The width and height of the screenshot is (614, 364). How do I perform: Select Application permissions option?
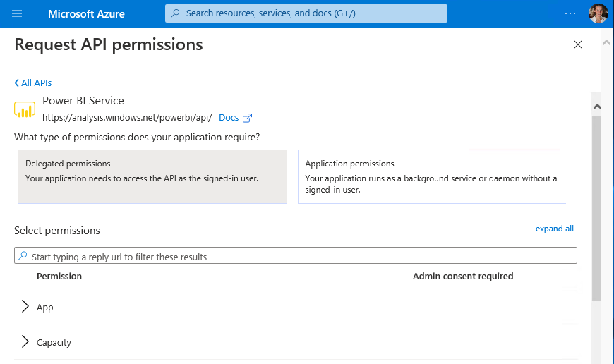pyautogui.click(x=431, y=176)
